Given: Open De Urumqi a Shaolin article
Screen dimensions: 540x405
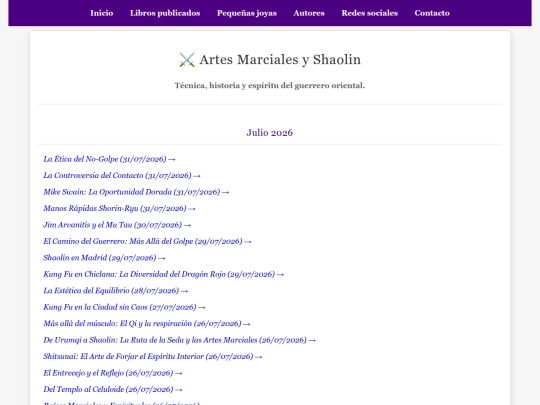Looking at the screenshot, I should (x=179, y=340).
